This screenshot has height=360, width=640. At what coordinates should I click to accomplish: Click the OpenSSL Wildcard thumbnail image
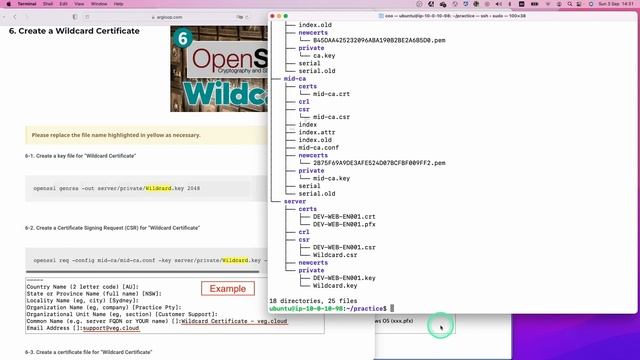click(219, 69)
